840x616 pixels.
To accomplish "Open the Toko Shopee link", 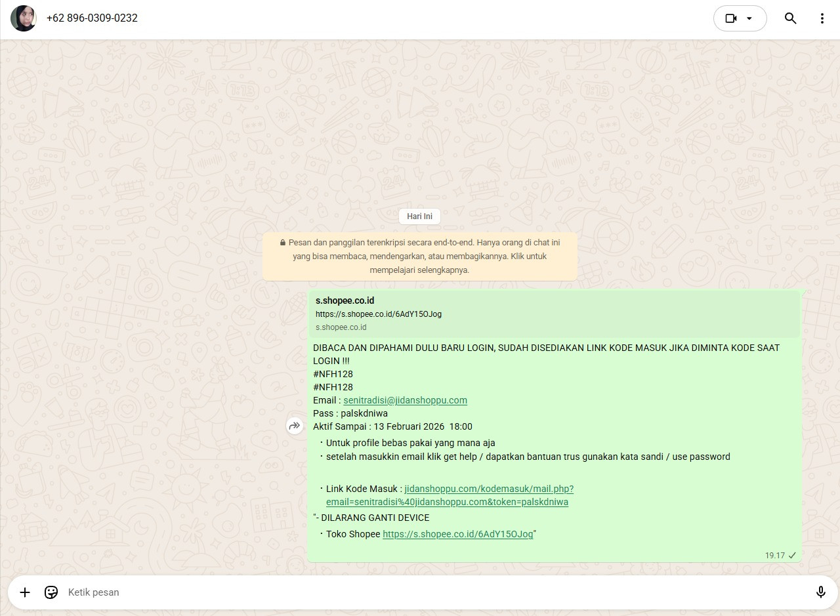I will coord(458,534).
